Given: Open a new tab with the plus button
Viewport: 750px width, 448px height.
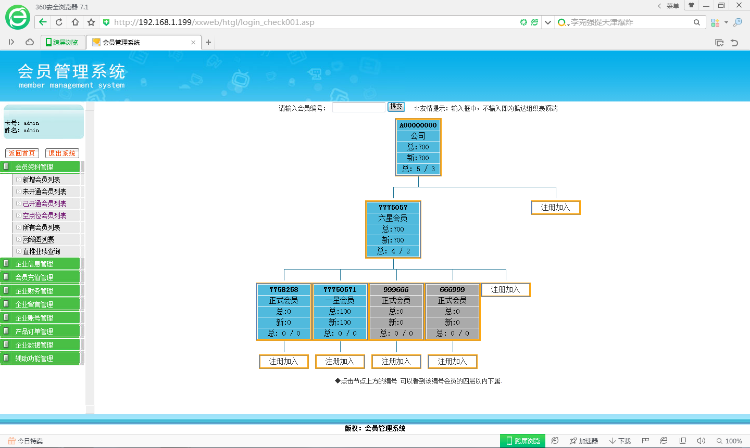Looking at the screenshot, I should pyautogui.click(x=208, y=42).
